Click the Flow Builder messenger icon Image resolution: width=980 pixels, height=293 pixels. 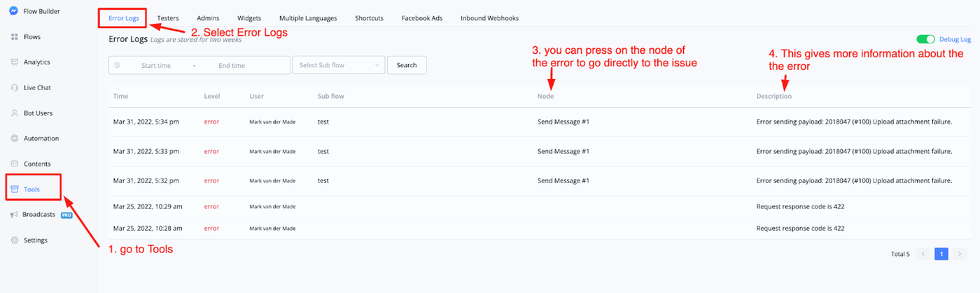[x=14, y=10]
